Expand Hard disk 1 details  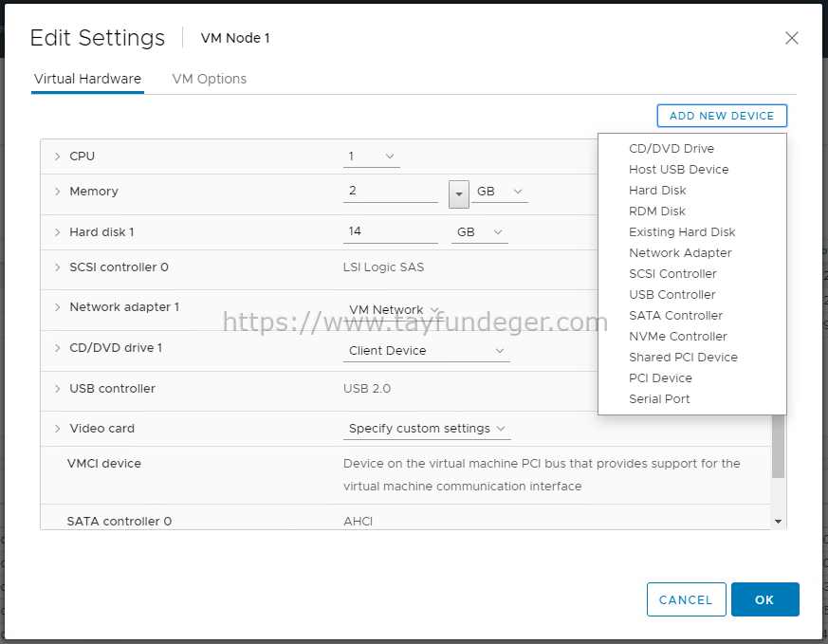[58, 232]
